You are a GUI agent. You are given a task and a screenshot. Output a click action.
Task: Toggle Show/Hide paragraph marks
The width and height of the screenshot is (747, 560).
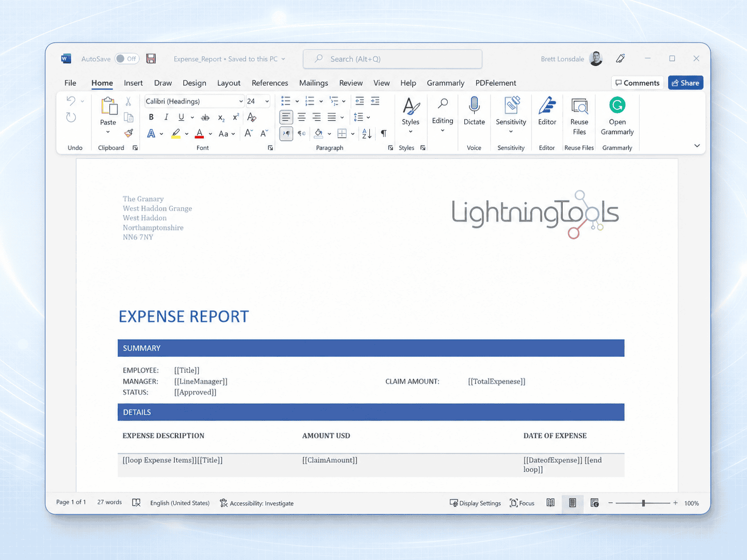[384, 134]
